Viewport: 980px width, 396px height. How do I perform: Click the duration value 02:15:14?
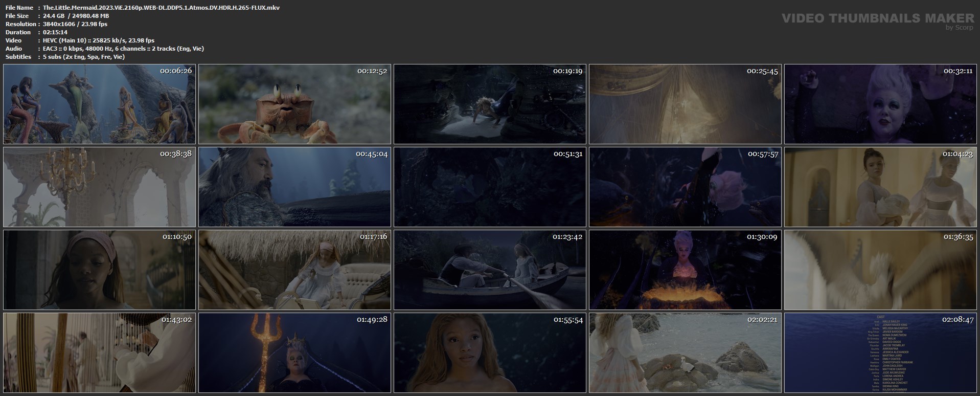[55, 32]
